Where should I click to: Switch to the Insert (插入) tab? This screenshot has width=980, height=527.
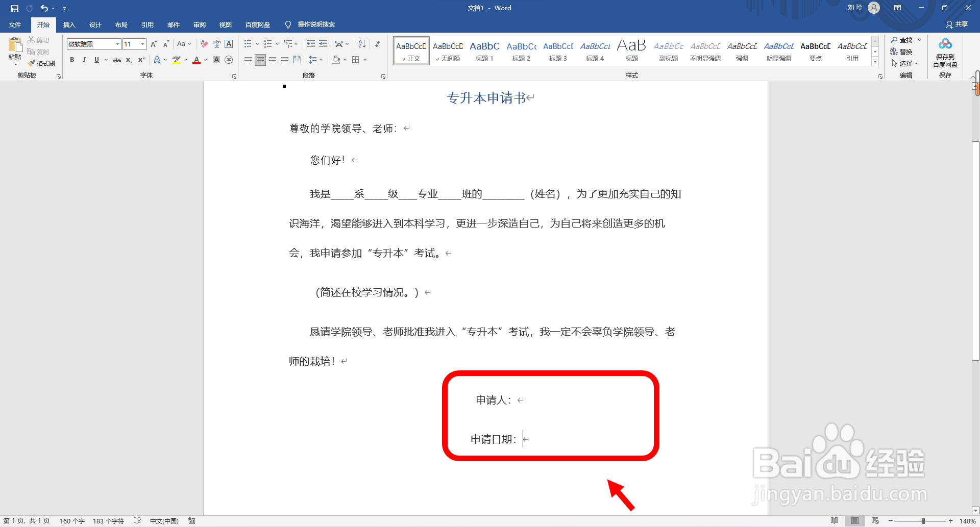click(x=69, y=24)
